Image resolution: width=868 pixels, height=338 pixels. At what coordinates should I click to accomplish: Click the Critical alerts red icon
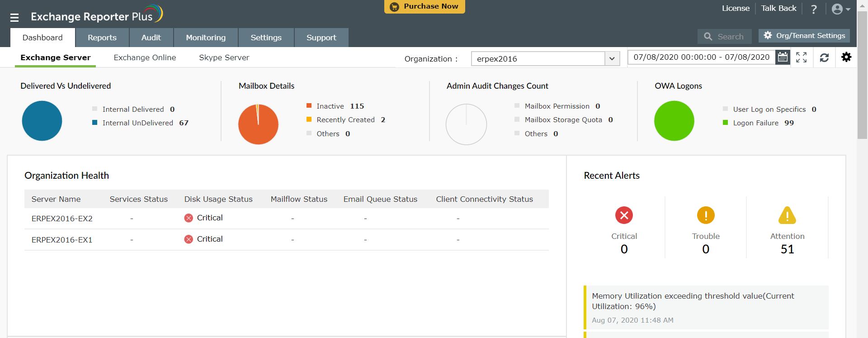(x=624, y=215)
